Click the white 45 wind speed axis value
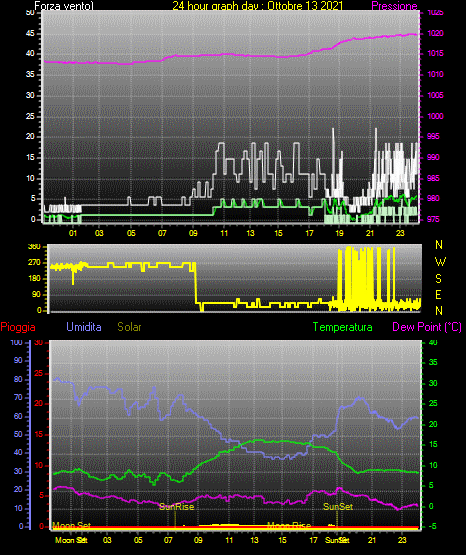This screenshot has height=555, width=466. (30, 34)
